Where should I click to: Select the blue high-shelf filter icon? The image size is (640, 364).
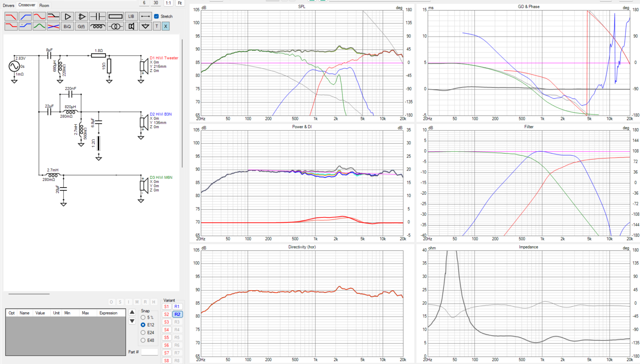coord(25,26)
